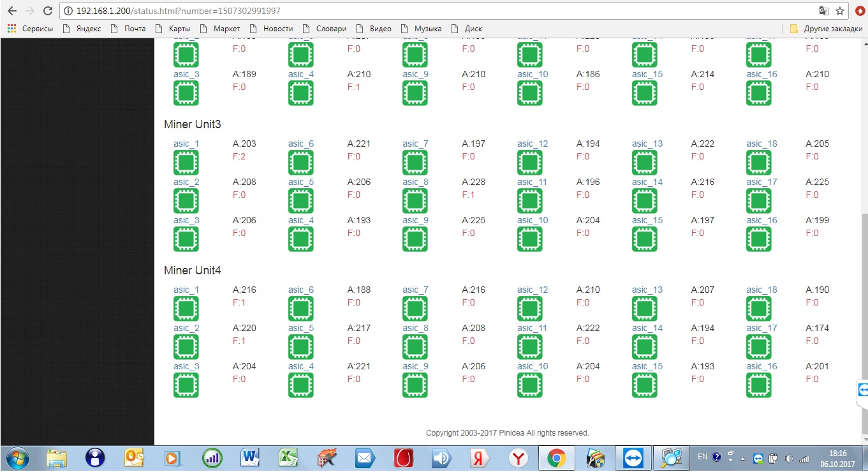Click the asic_18 chip icon in Miner Unit4
The width and height of the screenshot is (868, 472).
point(759,309)
